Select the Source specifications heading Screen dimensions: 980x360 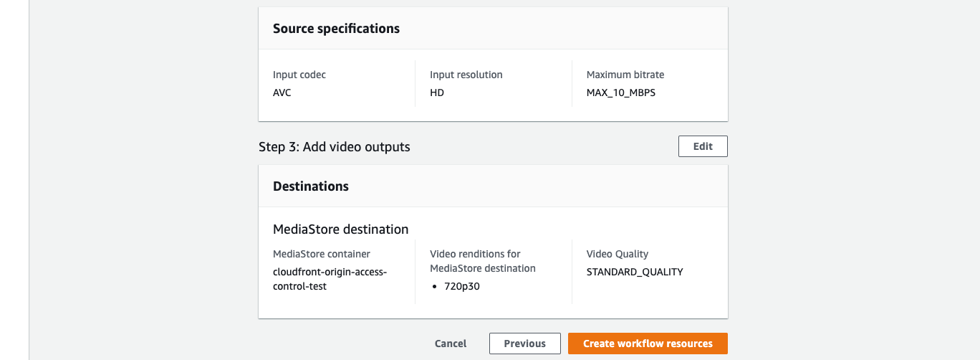point(336,29)
